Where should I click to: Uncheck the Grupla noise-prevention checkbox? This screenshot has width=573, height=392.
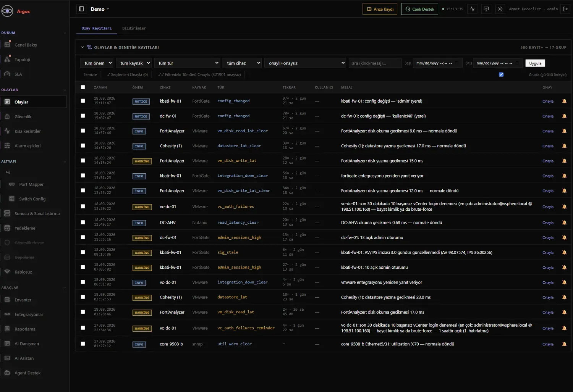(x=501, y=74)
